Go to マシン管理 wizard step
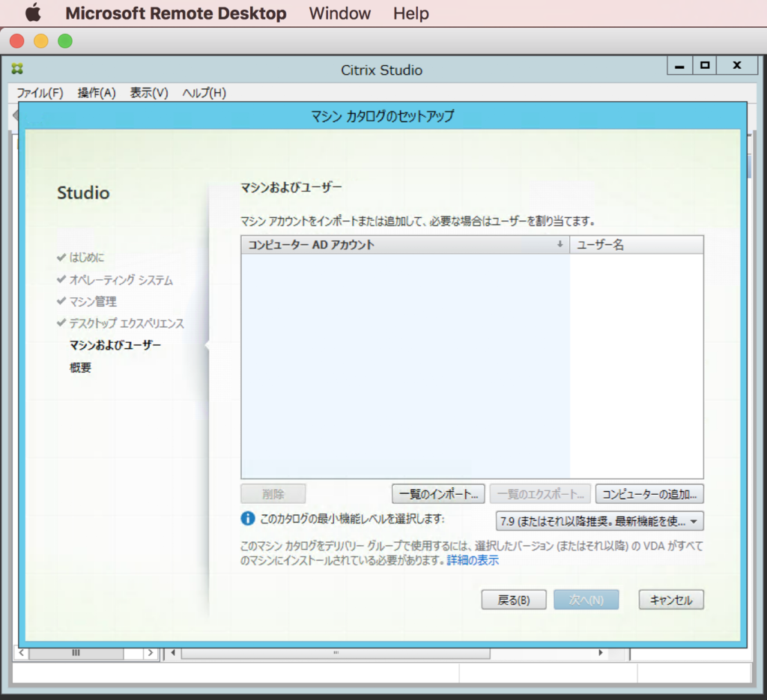The width and height of the screenshot is (767, 700). click(93, 302)
